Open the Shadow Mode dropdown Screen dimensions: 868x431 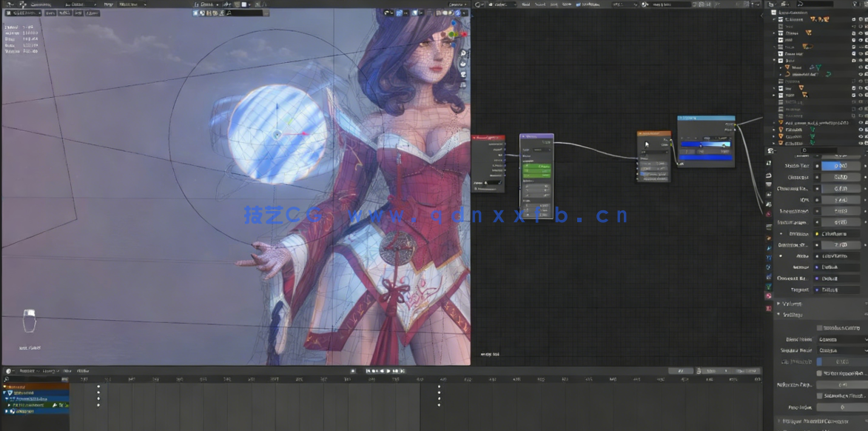click(x=844, y=349)
